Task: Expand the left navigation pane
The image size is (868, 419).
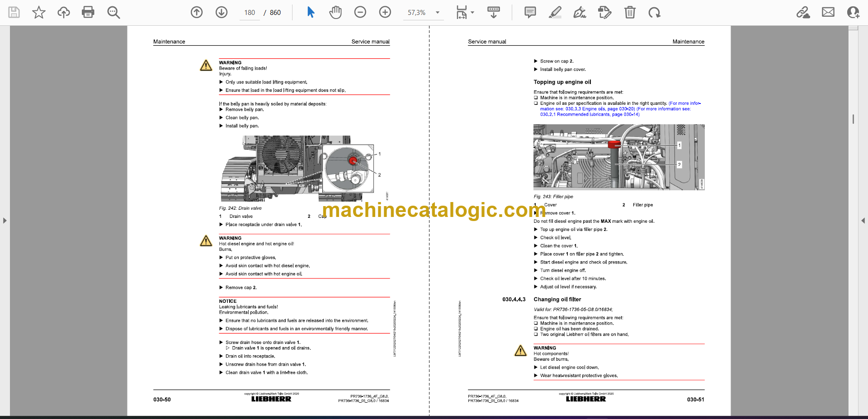Action: 5,221
